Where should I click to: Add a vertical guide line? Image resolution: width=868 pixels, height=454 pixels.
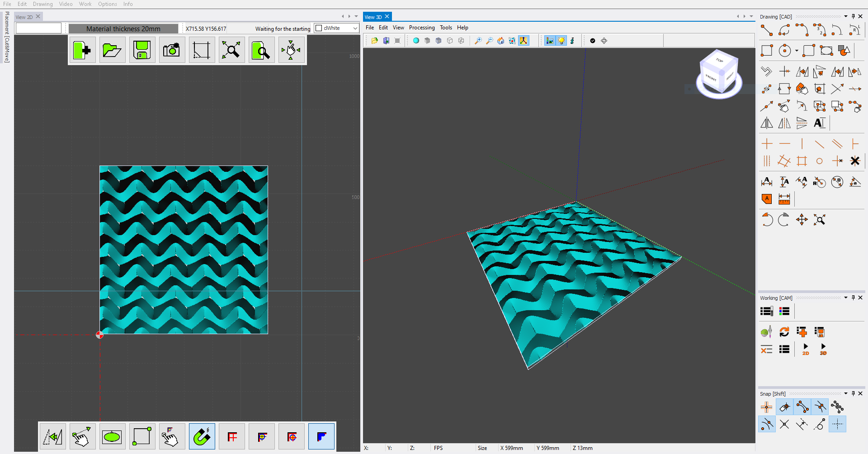point(802,144)
